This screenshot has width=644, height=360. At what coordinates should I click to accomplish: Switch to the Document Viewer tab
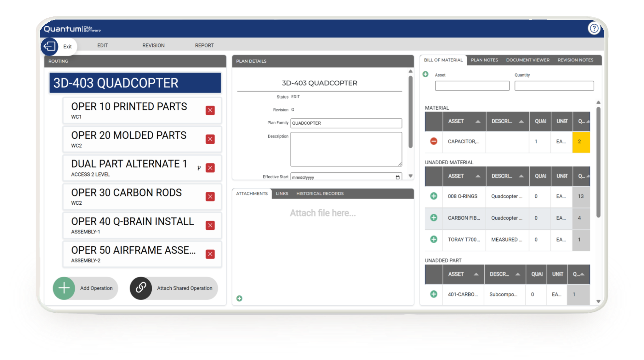pos(527,60)
